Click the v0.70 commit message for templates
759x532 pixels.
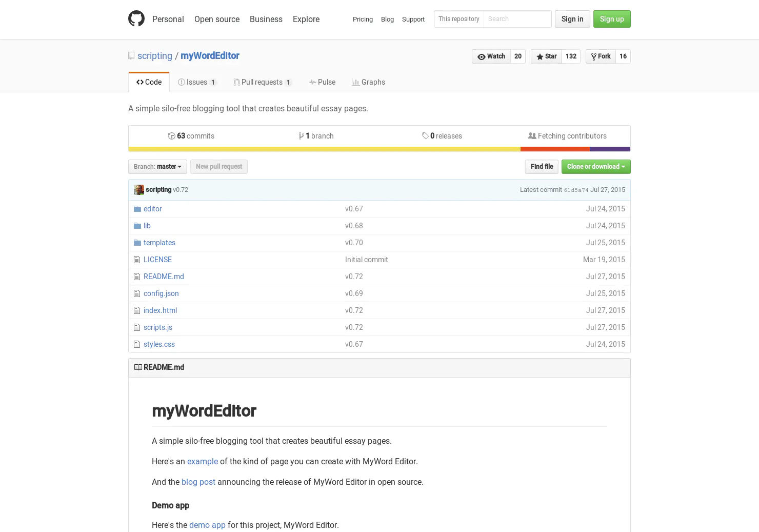pos(354,243)
